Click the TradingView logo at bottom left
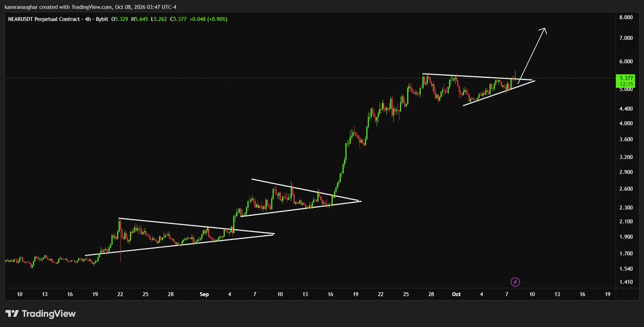The width and height of the screenshot is (644, 327). click(x=41, y=314)
